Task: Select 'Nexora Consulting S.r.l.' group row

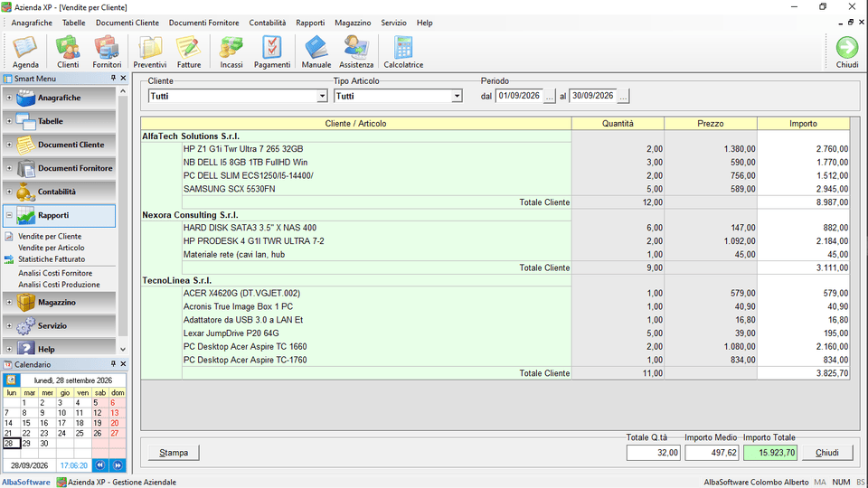Action: coord(495,215)
